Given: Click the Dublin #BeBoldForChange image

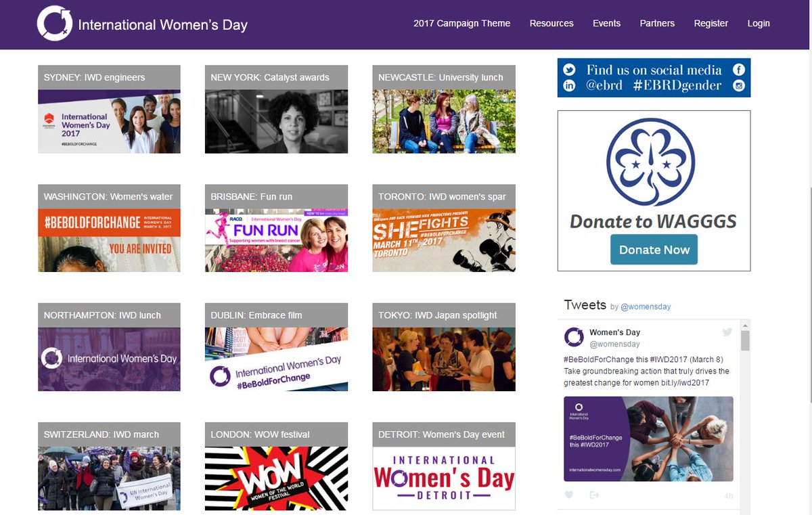Looking at the screenshot, I should pyautogui.click(x=276, y=359).
